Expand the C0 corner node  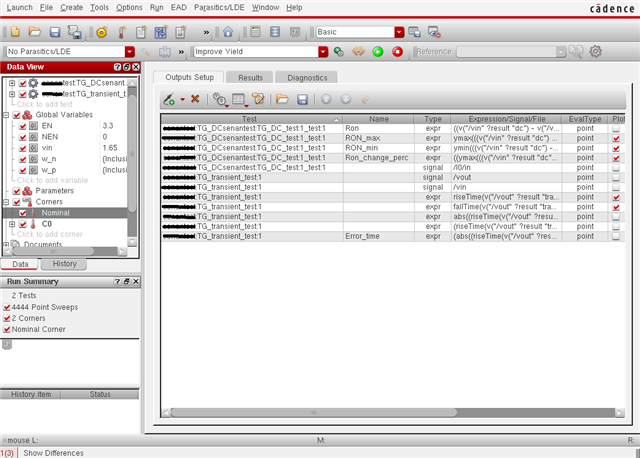12,224
